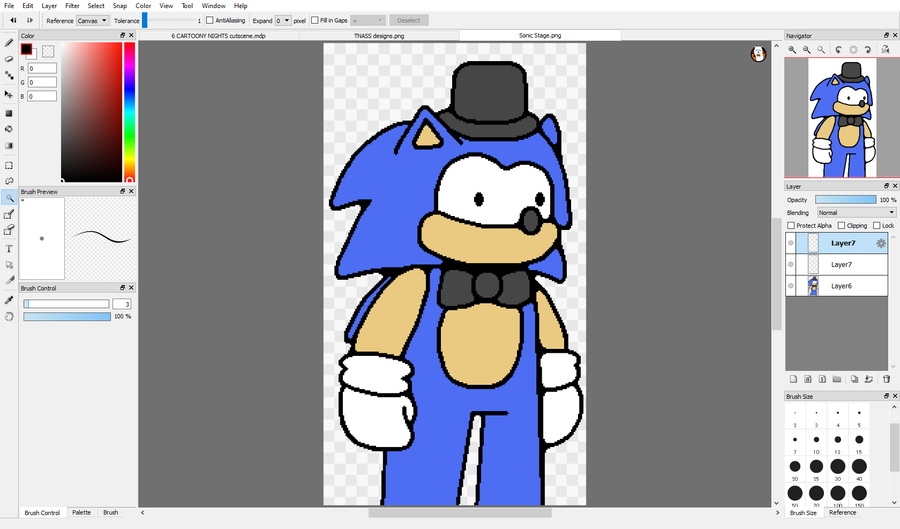900x529 pixels.
Task: Rotate canvas left in Navigator
Action: (838, 50)
